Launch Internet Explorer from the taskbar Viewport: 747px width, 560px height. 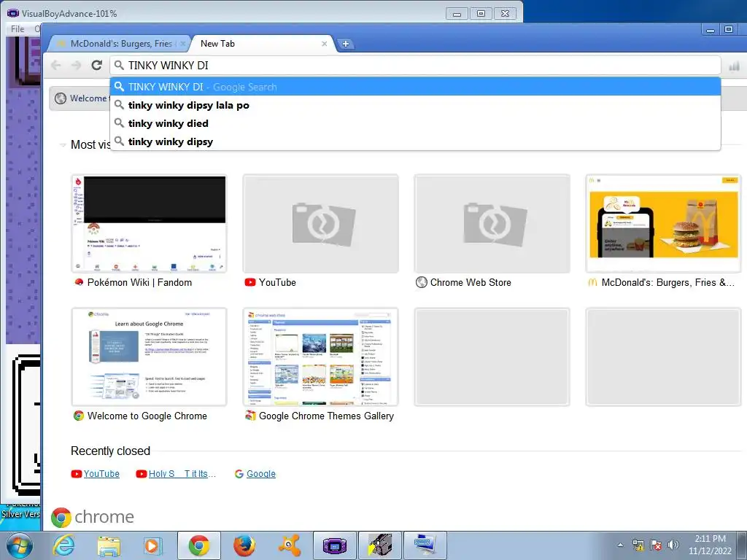(63, 545)
